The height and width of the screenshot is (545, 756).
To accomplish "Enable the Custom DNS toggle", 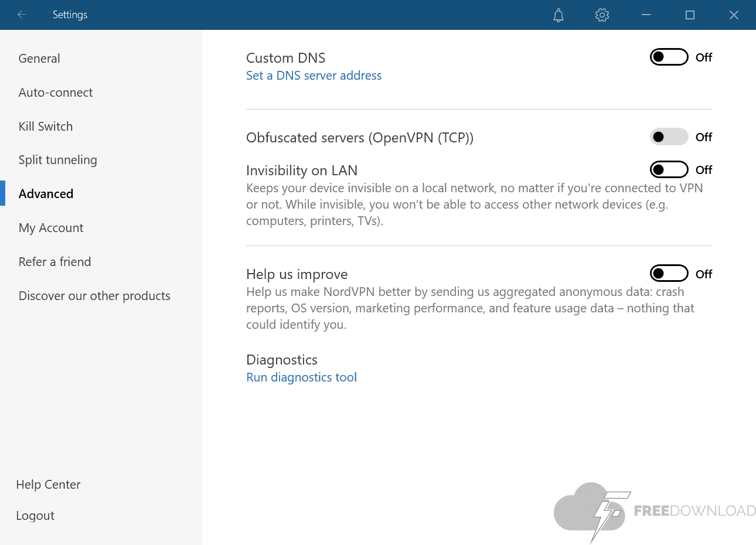I will [x=669, y=57].
